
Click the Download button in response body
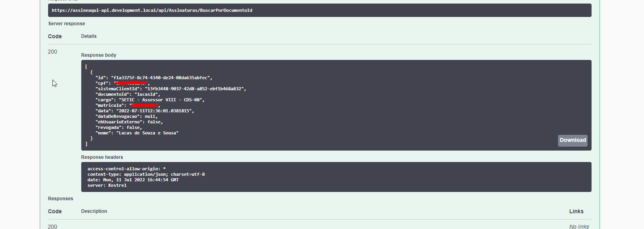pos(573,140)
